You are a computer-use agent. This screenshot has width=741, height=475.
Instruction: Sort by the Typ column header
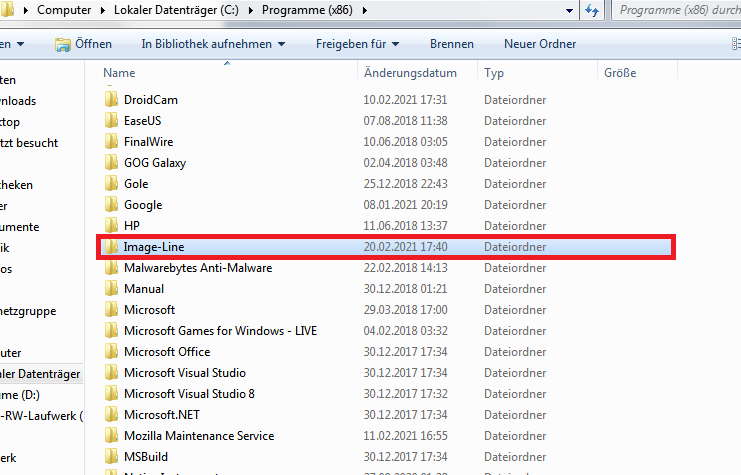tap(494, 73)
